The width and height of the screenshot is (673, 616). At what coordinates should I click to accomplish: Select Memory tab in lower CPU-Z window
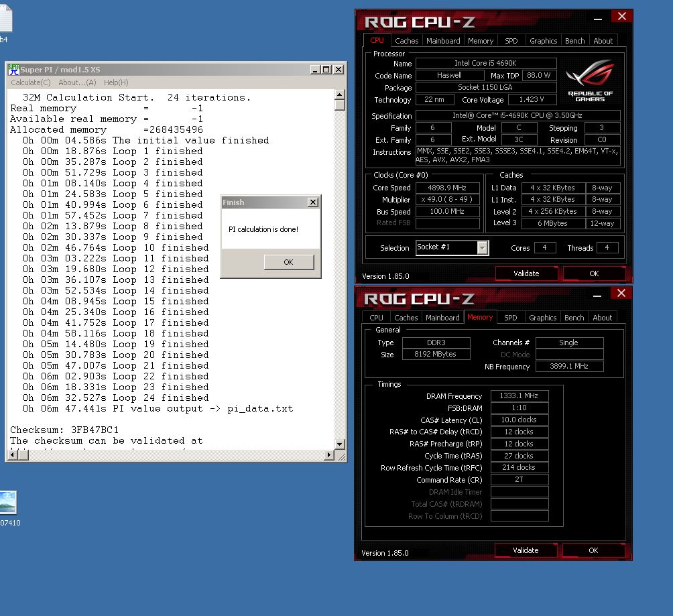[481, 317]
